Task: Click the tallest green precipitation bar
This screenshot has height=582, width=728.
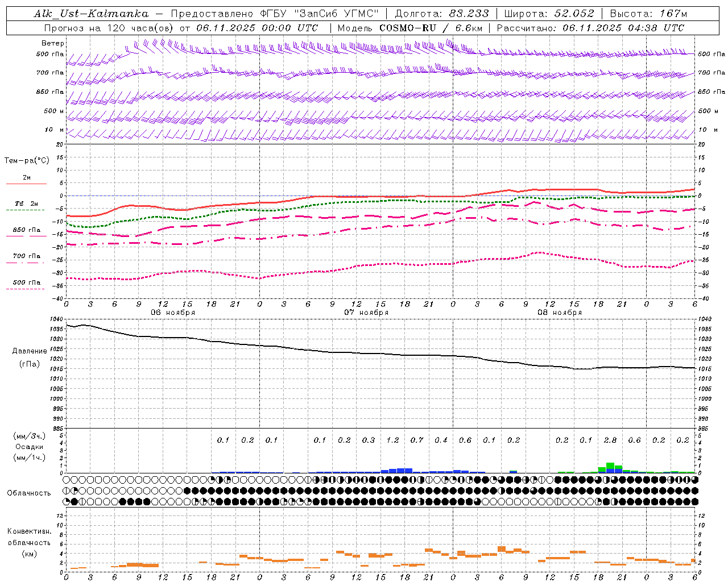Action: 610,465
